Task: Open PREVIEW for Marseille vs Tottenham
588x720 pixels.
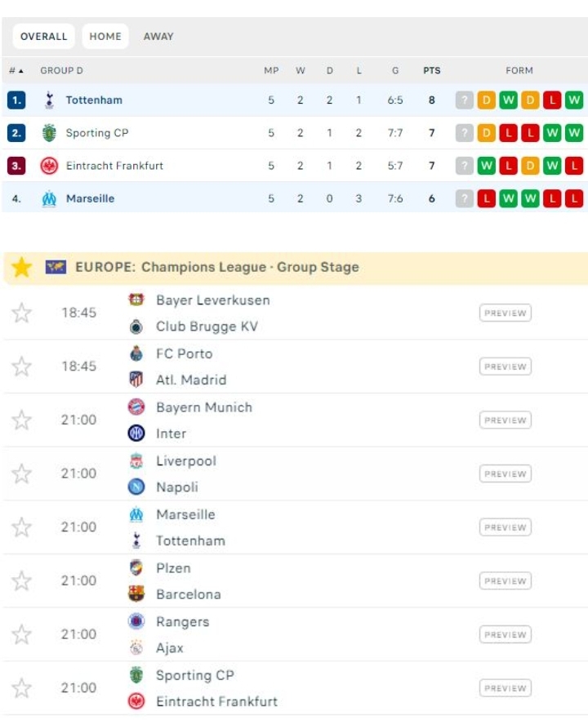Action: tap(506, 527)
